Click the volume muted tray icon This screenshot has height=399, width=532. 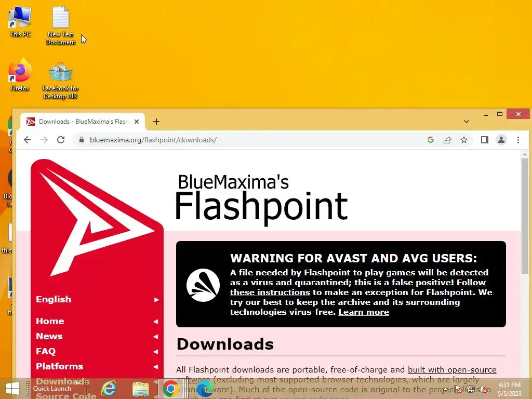483,390
